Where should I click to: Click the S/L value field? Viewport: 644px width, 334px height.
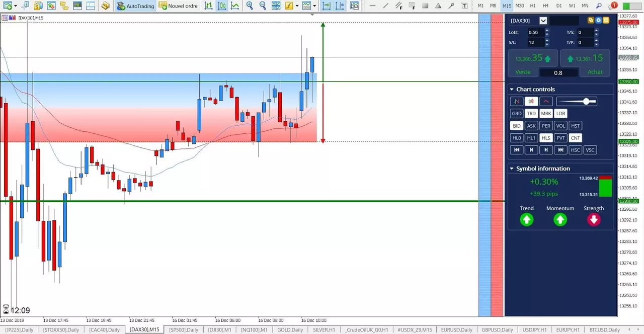tap(535, 42)
